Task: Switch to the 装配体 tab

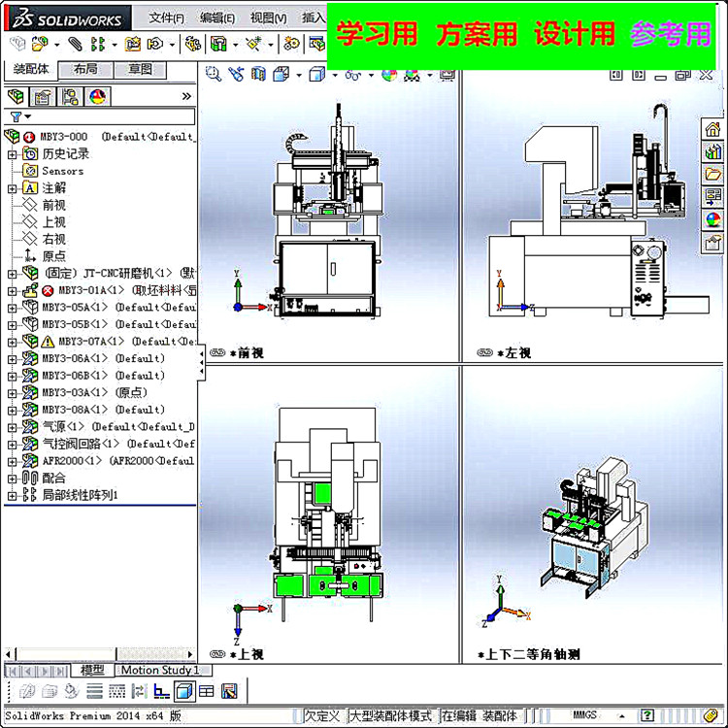Action: tap(31, 70)
